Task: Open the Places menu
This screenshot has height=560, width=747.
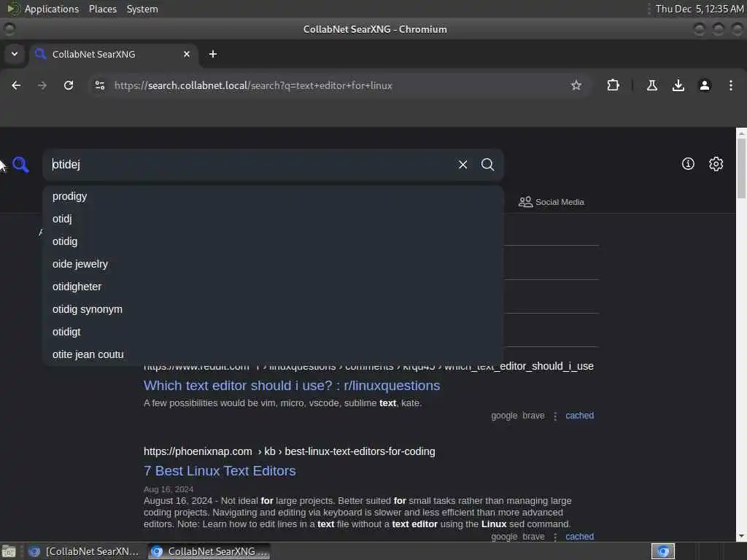Action: pos(103,9)
